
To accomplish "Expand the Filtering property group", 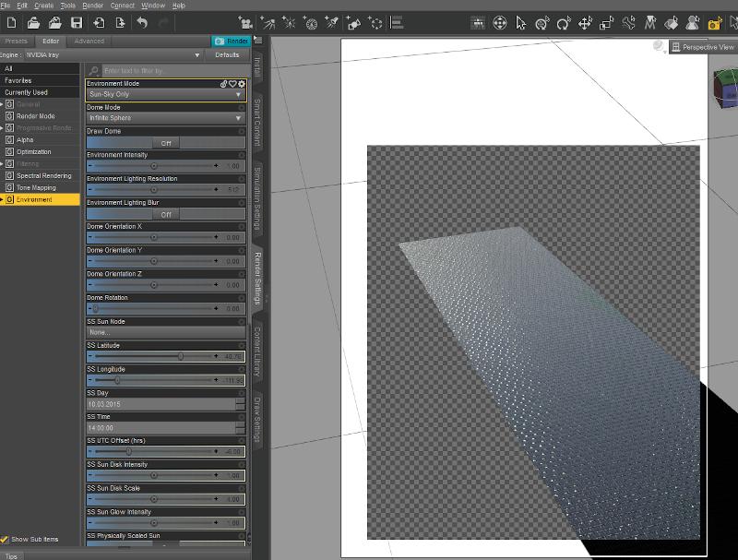I will click(x=2, y=164).
